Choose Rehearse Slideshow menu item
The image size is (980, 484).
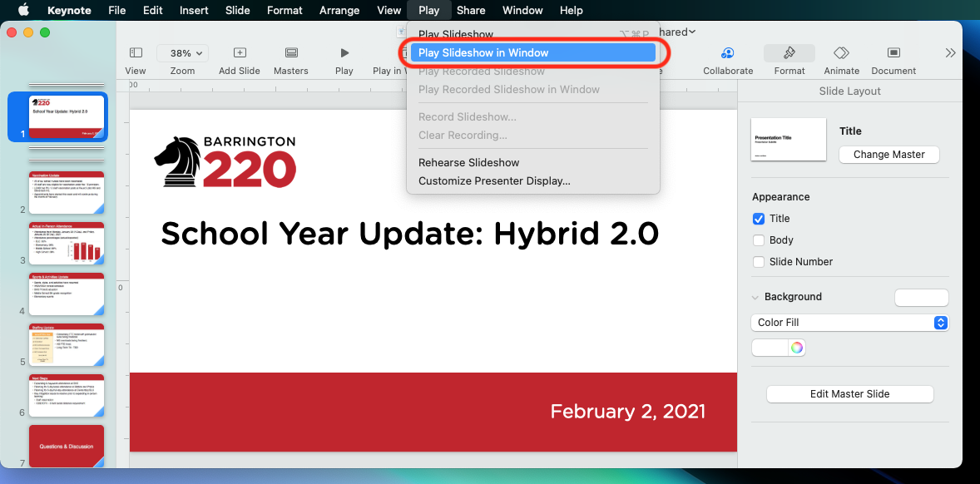[533, 162]
